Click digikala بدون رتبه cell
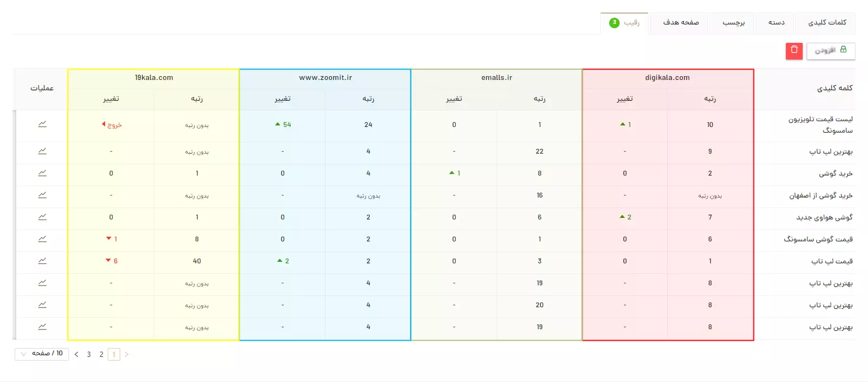 pyautogui.click(x=710, y=196)
